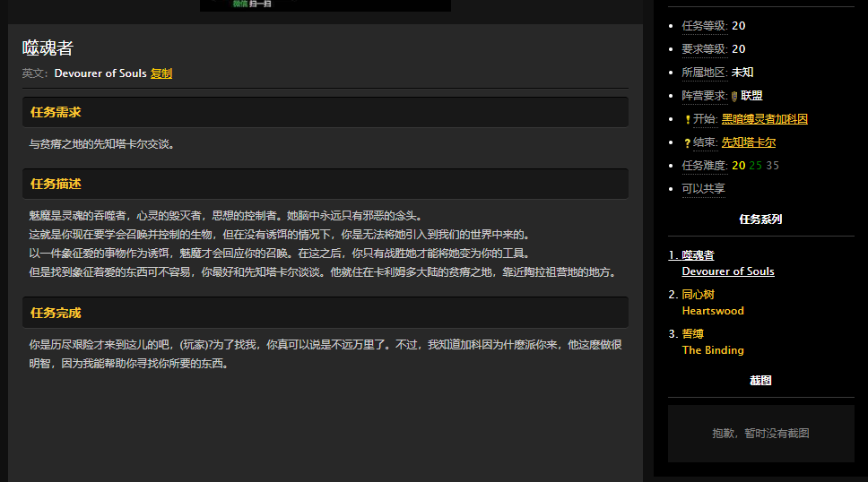Screen dimensions: 868x482
Task: Open 誓缚 quest in series
Action: pos(692,333)
